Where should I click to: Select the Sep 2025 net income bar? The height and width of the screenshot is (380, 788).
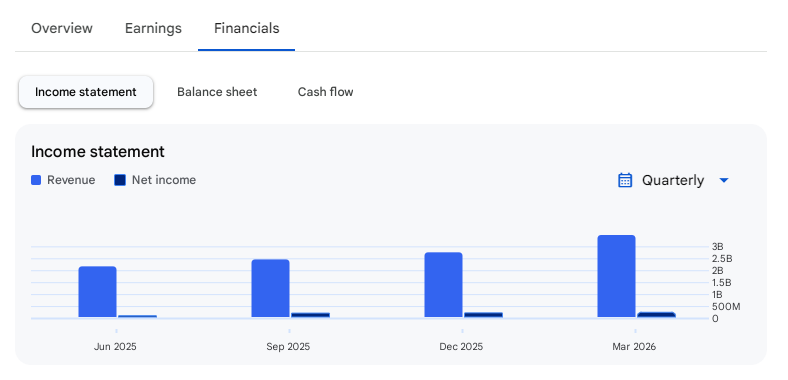pos(311,315)
